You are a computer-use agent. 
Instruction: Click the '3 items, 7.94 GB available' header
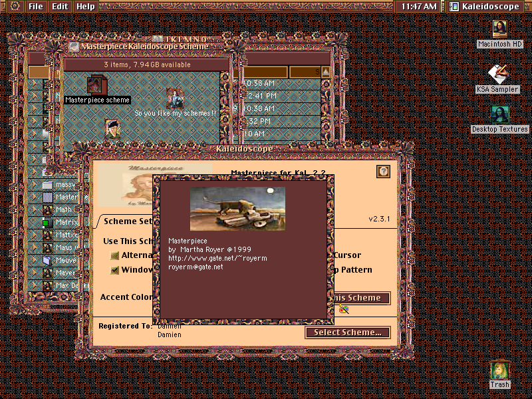click(x=147, y=65)
